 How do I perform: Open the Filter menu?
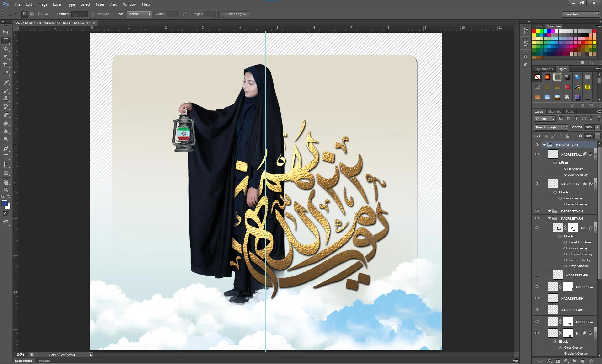(x=100, y=4)
